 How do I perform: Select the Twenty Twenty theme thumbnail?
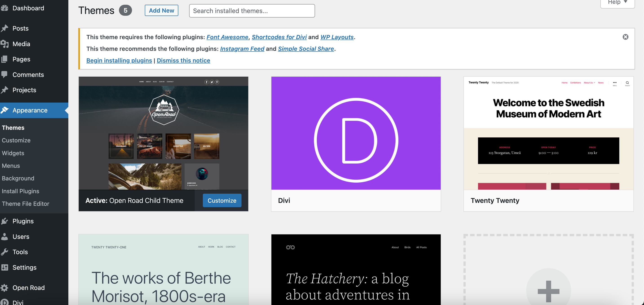click(548, 133)
